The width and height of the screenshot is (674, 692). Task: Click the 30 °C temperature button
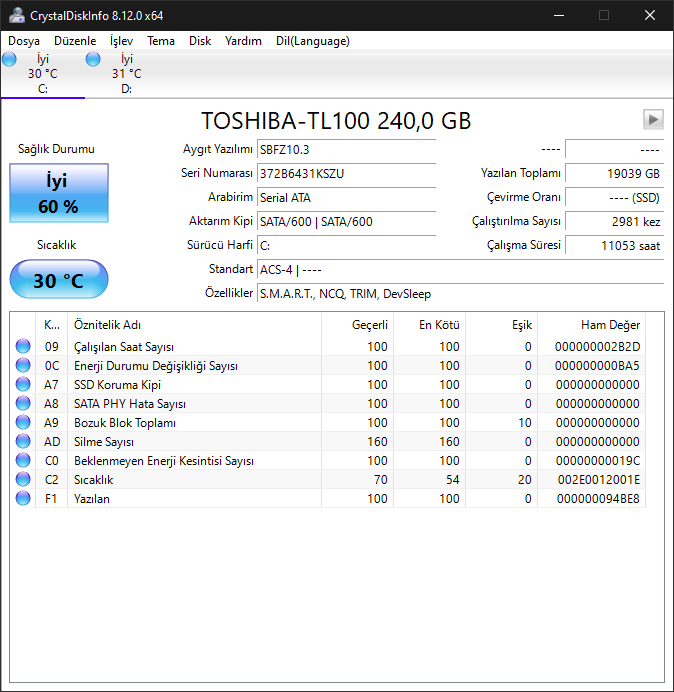(x=59, y=279)
